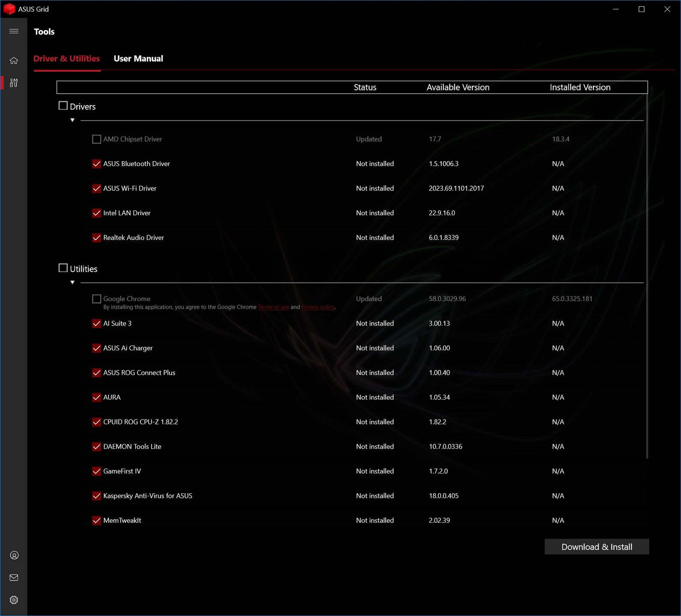
Task: Uncheck AI Suite 3 checkbox
Action: coord(97,323)
